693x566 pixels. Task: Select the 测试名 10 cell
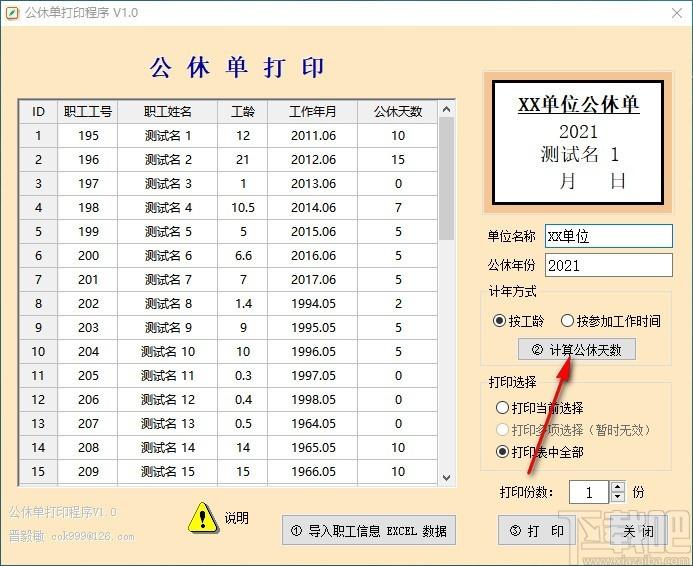[x=168, y=351]
